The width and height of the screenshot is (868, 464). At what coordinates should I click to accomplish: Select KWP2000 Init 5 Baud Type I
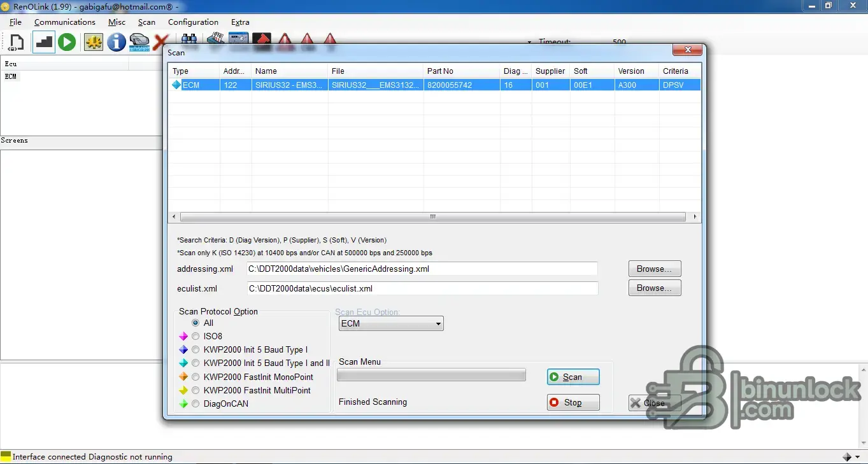tap(196, 349)
